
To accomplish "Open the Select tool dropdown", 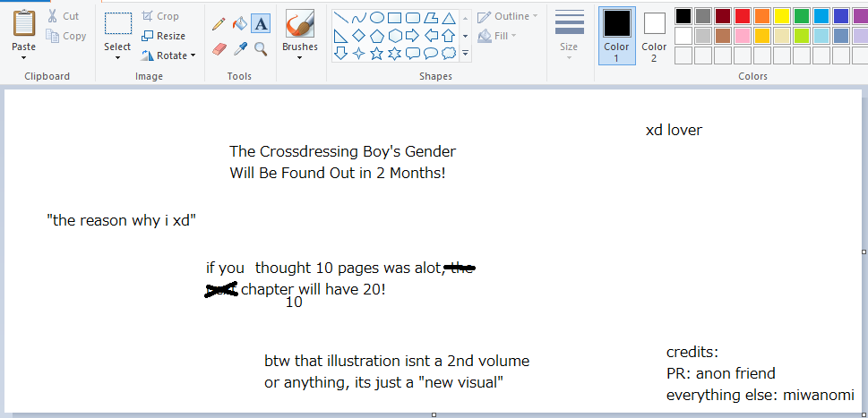I will point(117,58).
